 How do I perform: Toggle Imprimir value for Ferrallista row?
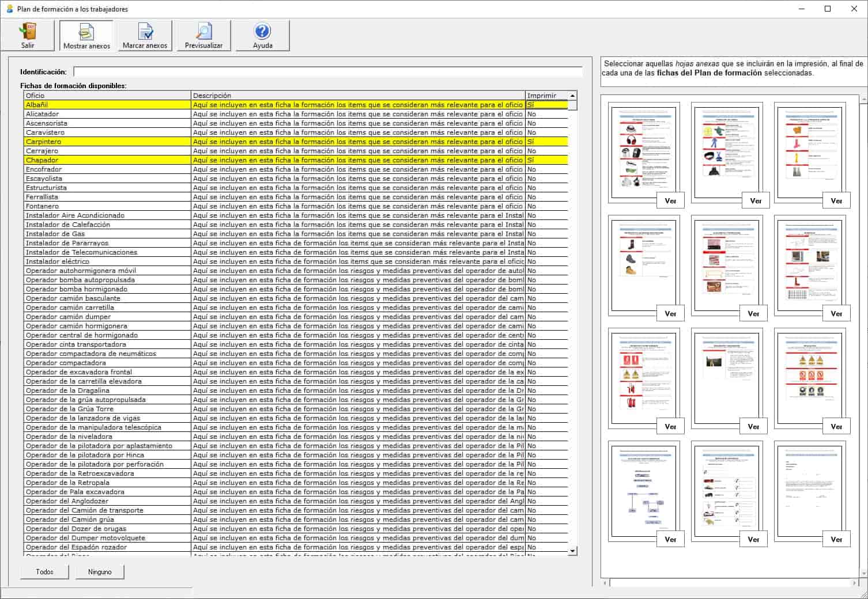pos(546,197)
